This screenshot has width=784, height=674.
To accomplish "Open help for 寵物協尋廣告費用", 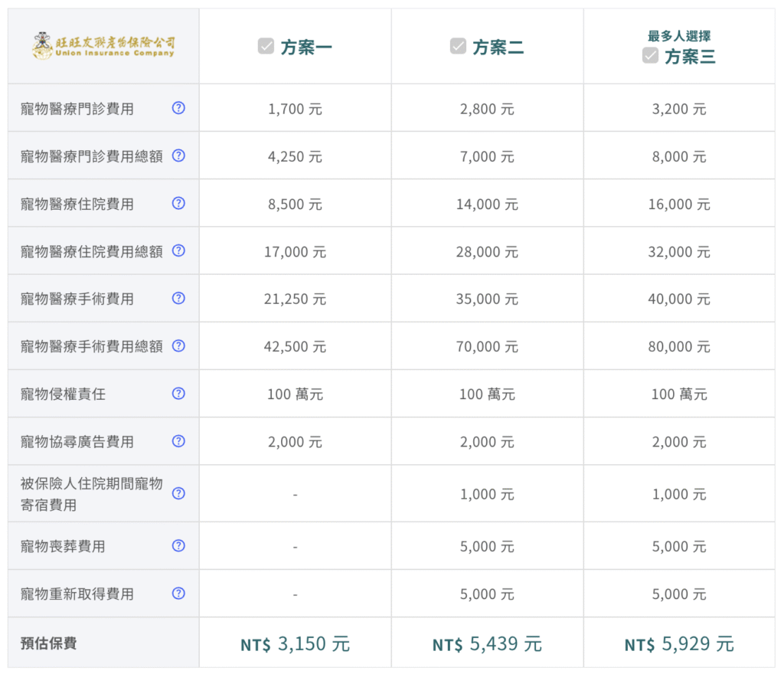I will (x=178, y=440).
